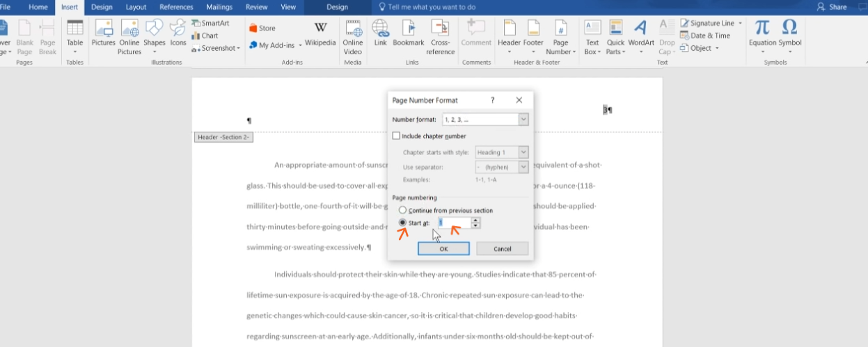Open the Mailings tab
Viewport: 868px width, 347px height.
click(x=219, y=7)
